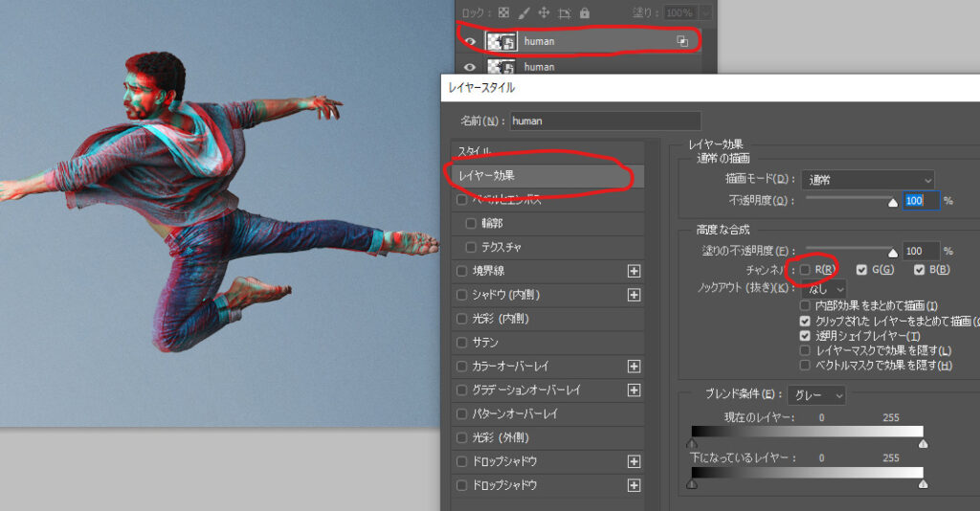Expand the ブレンド条件 グレー dropdown
The height and width of the screenshot is (511, 980).
816,395
